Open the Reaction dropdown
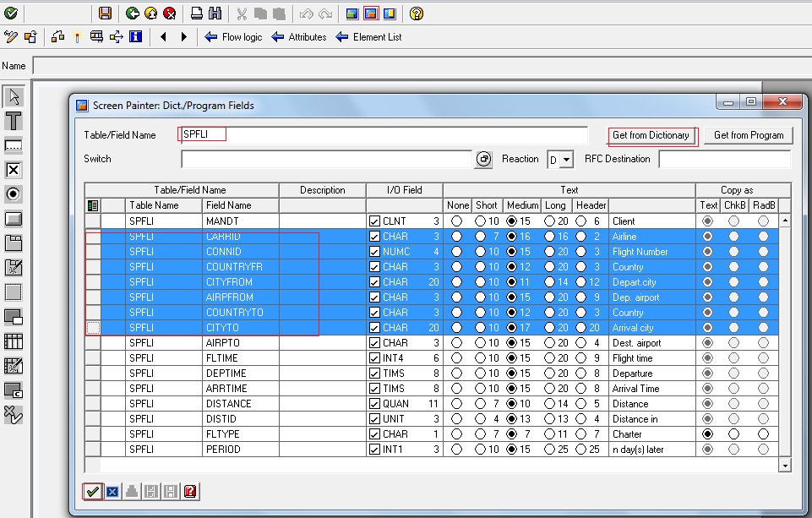Image resolution: width=812 pixels, height=518 pixels. coord(567,159)
